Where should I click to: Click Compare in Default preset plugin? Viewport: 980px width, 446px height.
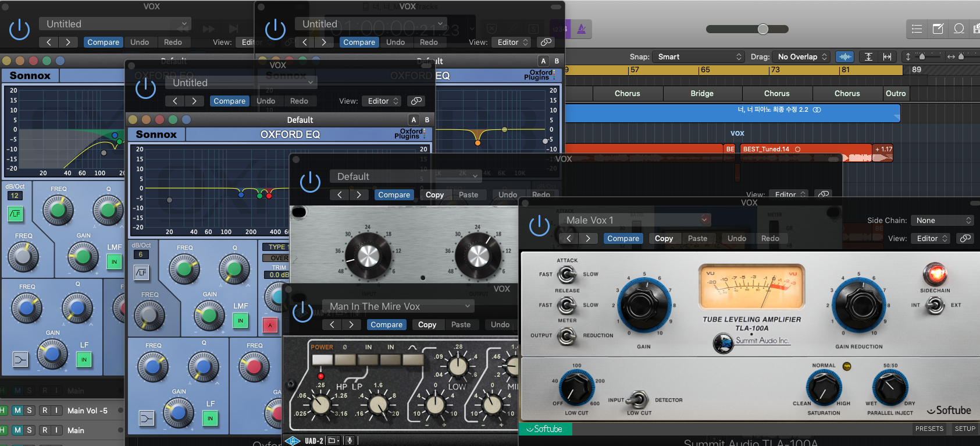tap(394, 194)
